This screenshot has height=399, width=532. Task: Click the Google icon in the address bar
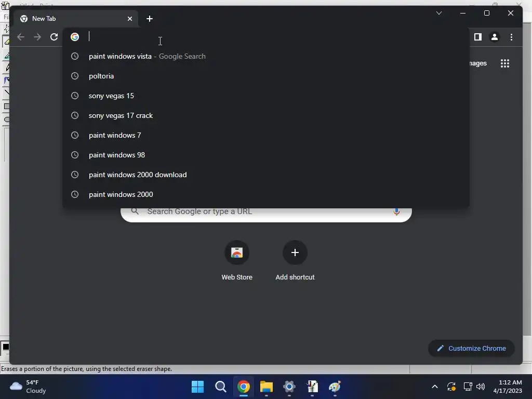tap(75, 37)
